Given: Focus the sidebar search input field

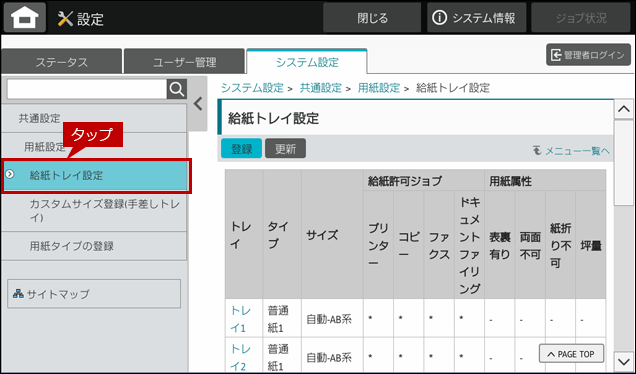Looking at the screenshot, I should click(x=87, y=89).
